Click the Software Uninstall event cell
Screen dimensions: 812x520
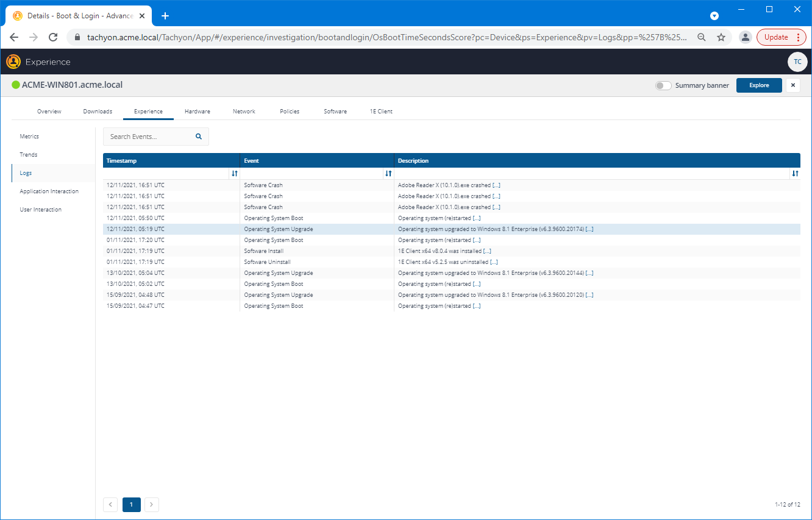pyautogui.click(x=267, y=262)
